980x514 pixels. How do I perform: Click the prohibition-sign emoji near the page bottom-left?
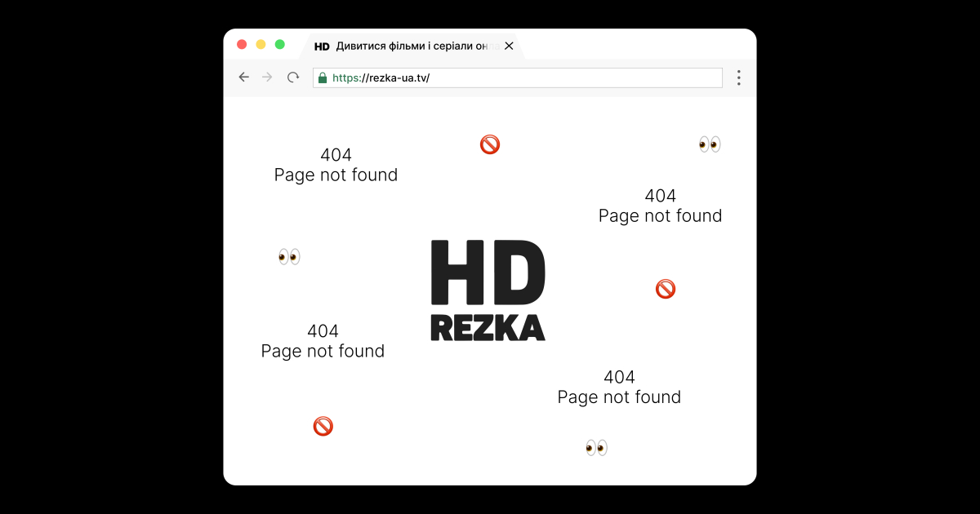click(323, 425)
